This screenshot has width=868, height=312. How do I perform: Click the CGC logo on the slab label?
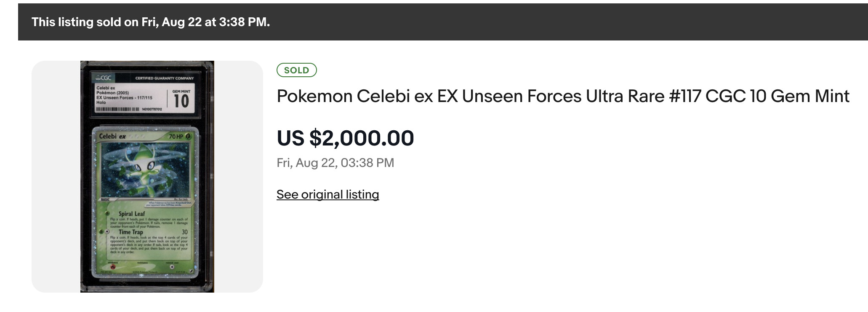103,78
